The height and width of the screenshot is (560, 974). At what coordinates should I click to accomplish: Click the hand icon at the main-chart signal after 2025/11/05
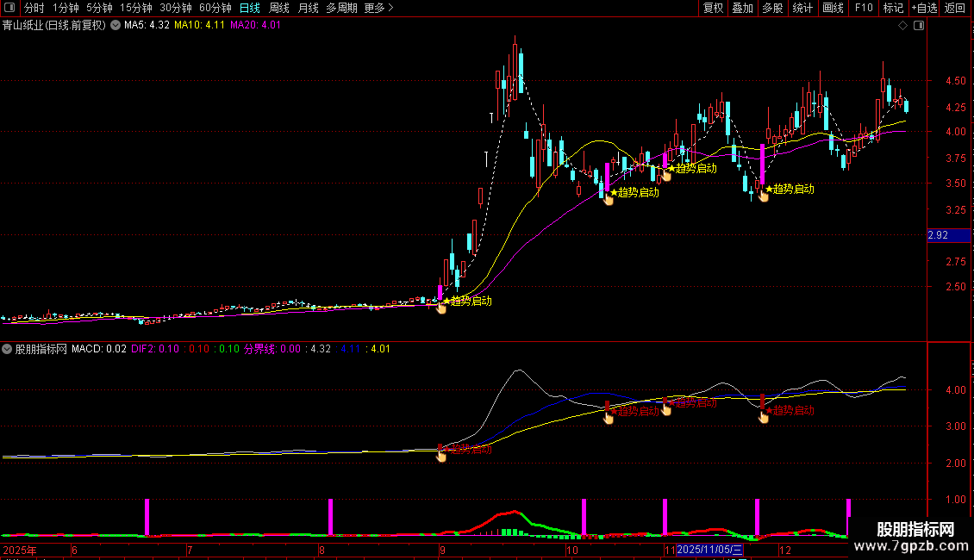764,195
